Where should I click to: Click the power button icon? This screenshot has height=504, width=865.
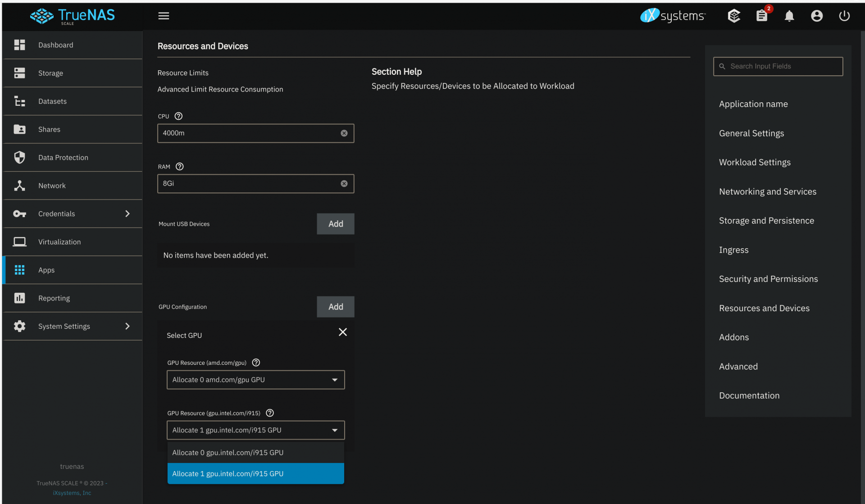844,16
